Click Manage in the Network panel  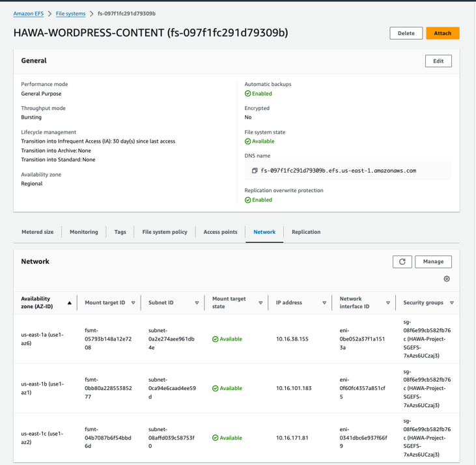pos(433,262)
